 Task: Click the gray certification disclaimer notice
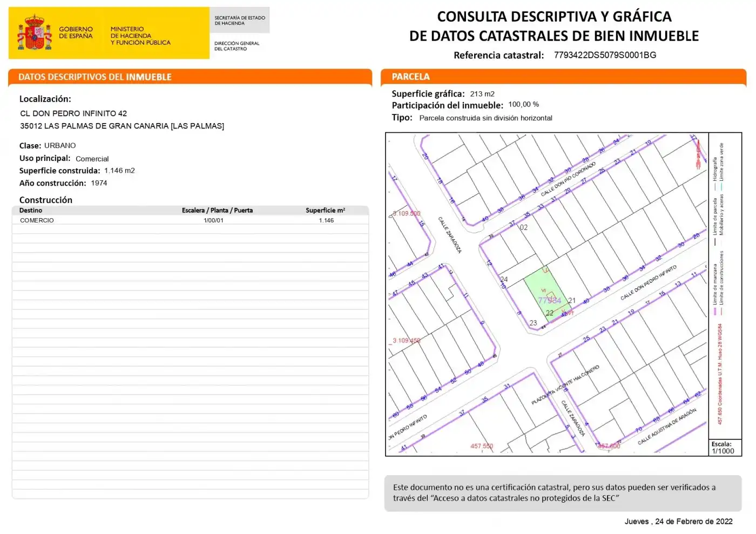click(563, 493)
